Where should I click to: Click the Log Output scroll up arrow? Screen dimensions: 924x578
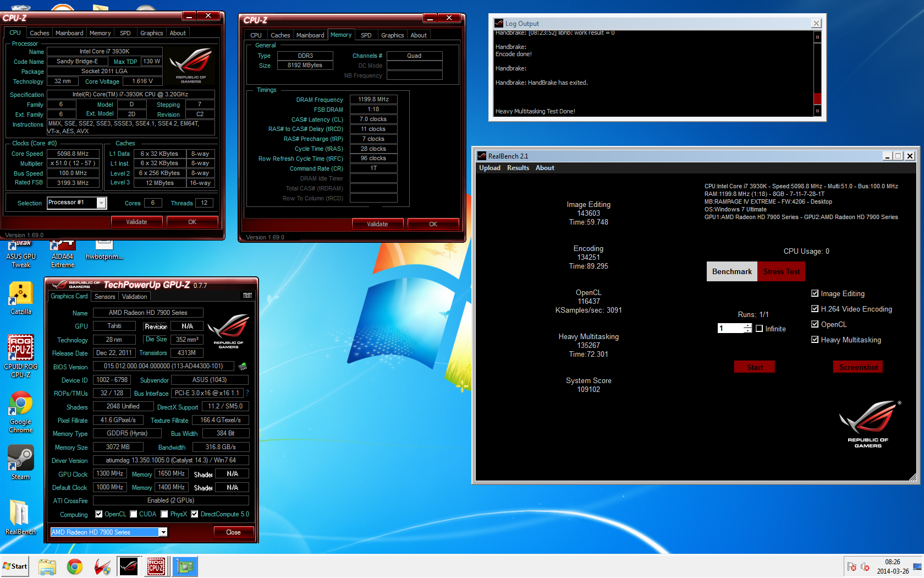click(817, 37)
